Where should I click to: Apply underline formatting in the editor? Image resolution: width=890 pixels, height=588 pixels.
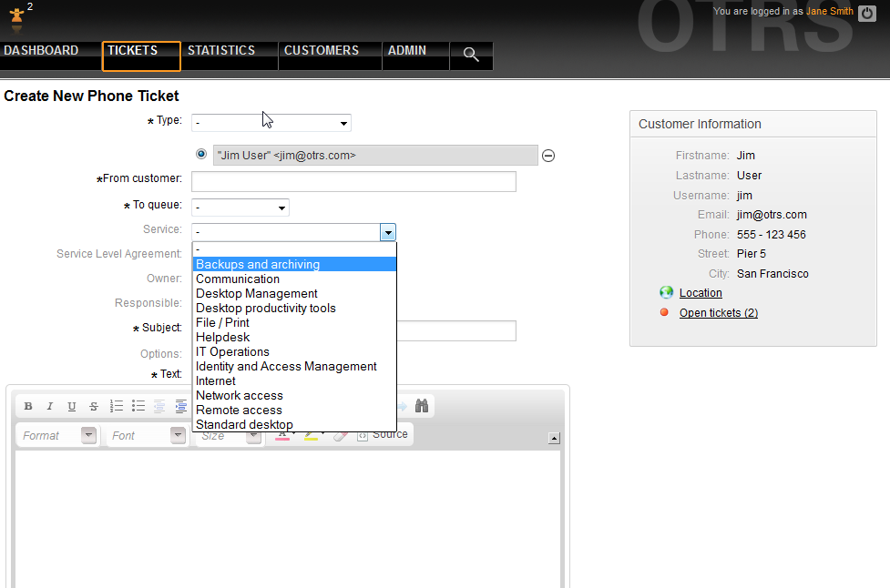(71, 407)
